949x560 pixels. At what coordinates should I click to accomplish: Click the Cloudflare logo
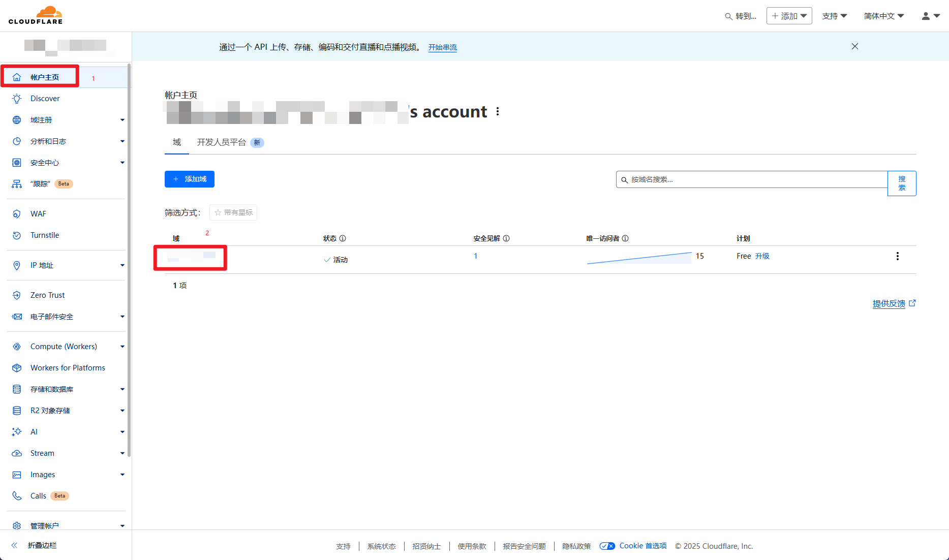36,15
